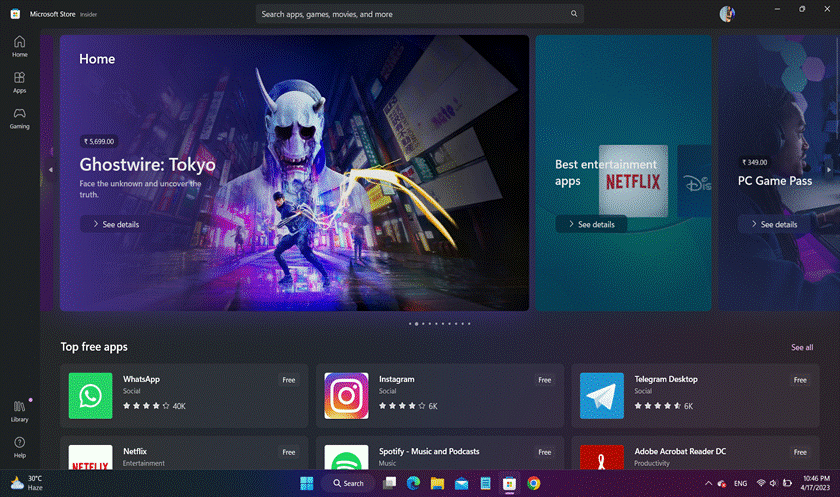The height and width of the screenshot is (497, 840).
Task: Go to next carousel slide
Action: [x=829, y=170]
